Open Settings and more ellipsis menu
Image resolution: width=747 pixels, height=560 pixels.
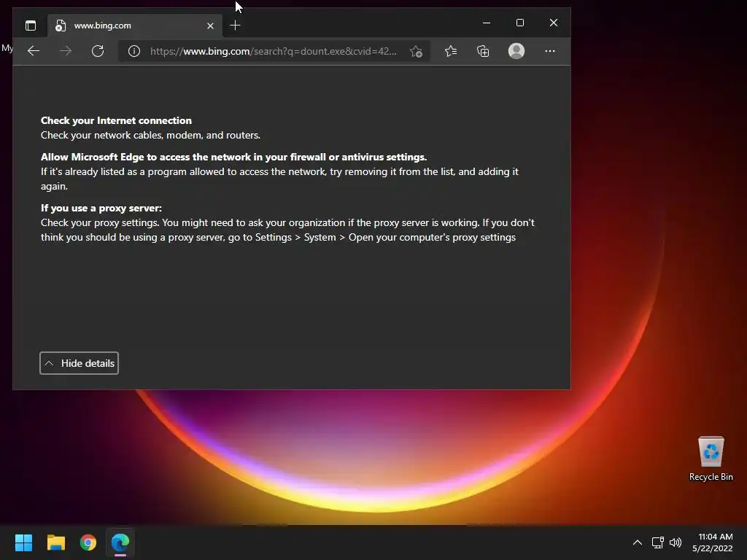[x=550, y=51]
